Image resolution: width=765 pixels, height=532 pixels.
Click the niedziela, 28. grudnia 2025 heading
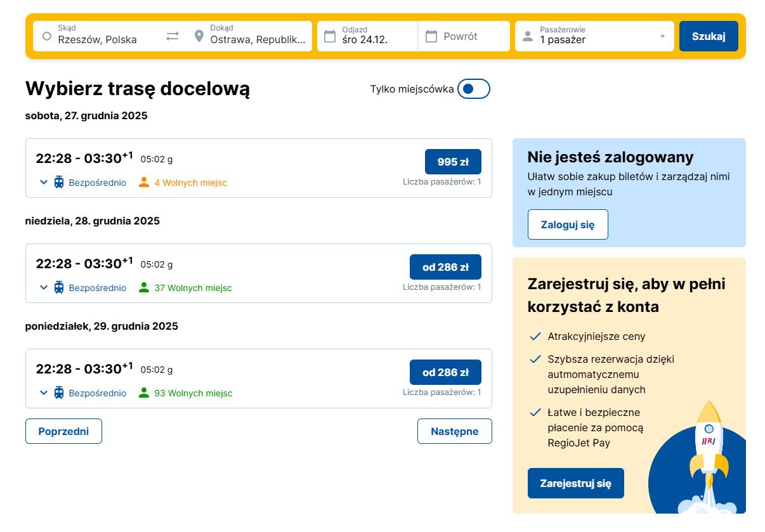[x=93, y=221]
